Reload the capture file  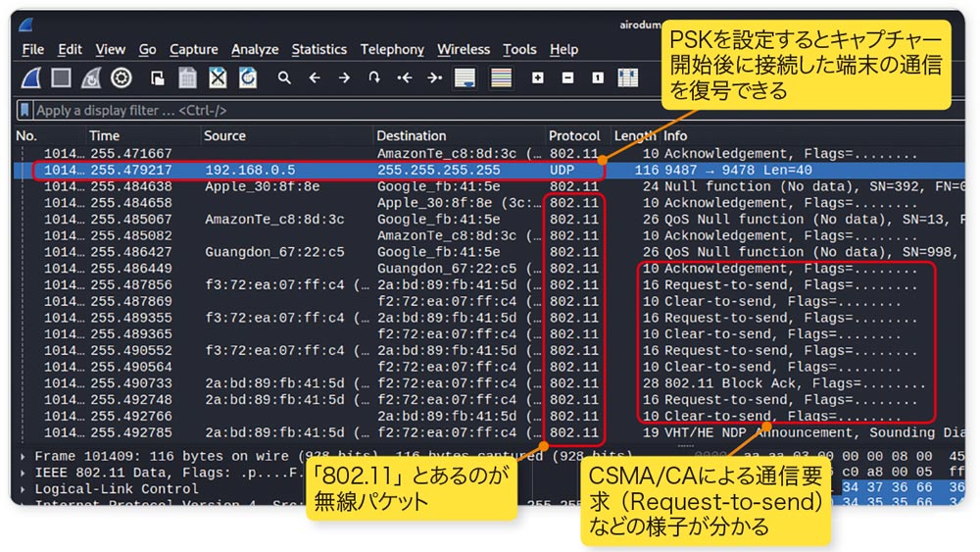pos(248,78)
